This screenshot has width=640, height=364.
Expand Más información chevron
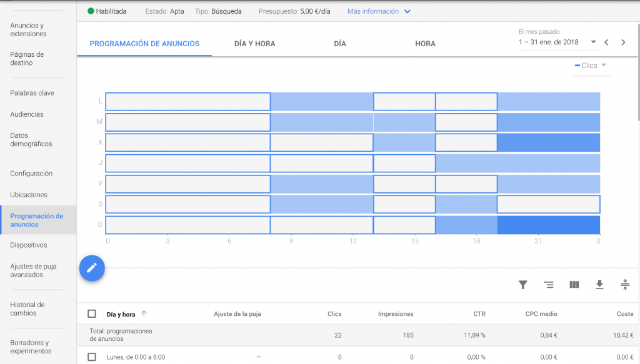tap(407, 11)
